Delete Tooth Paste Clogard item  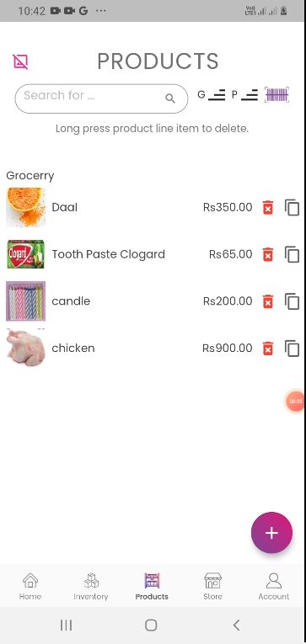click(x=268, y=254)
